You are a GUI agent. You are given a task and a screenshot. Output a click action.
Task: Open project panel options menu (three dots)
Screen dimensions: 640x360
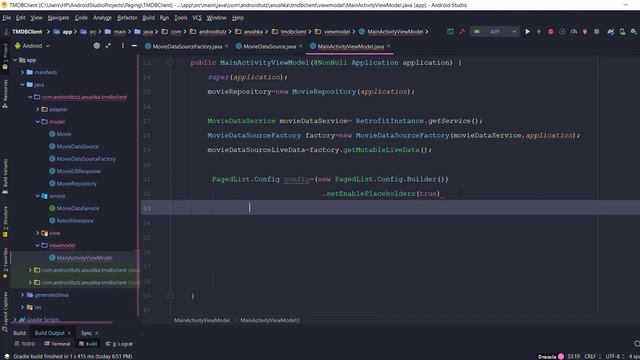coord(122,46)
